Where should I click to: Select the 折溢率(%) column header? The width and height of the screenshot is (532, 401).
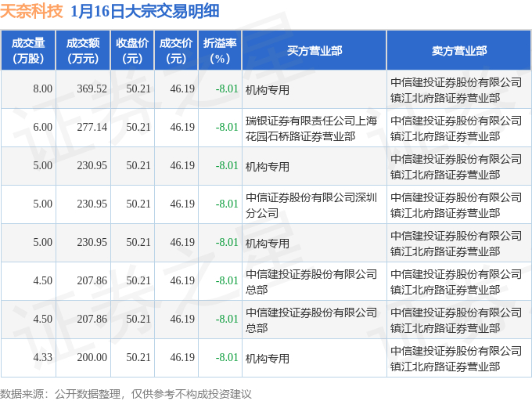220,51
